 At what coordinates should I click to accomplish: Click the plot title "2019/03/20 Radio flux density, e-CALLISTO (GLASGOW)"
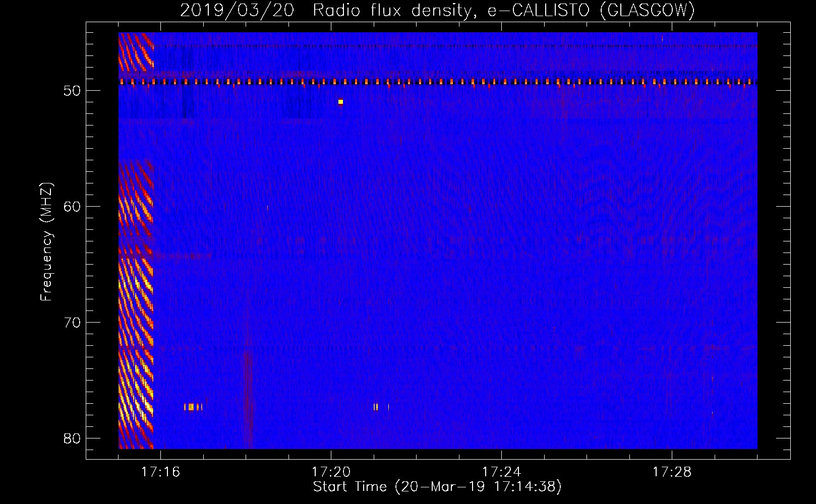[x=437, y=10]
